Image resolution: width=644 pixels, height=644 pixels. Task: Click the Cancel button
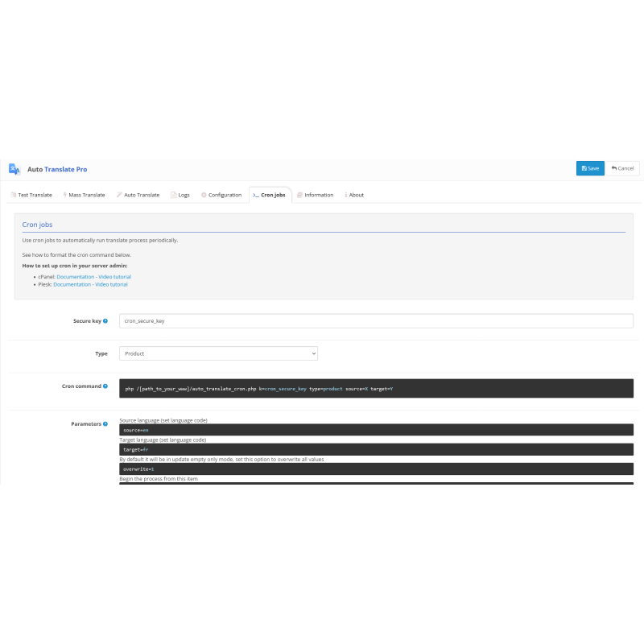tap(623, 167)
